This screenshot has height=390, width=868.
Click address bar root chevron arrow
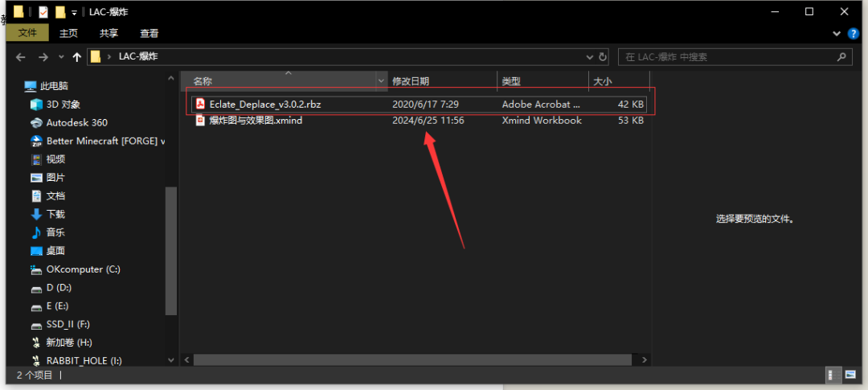(x=109, y=56)
